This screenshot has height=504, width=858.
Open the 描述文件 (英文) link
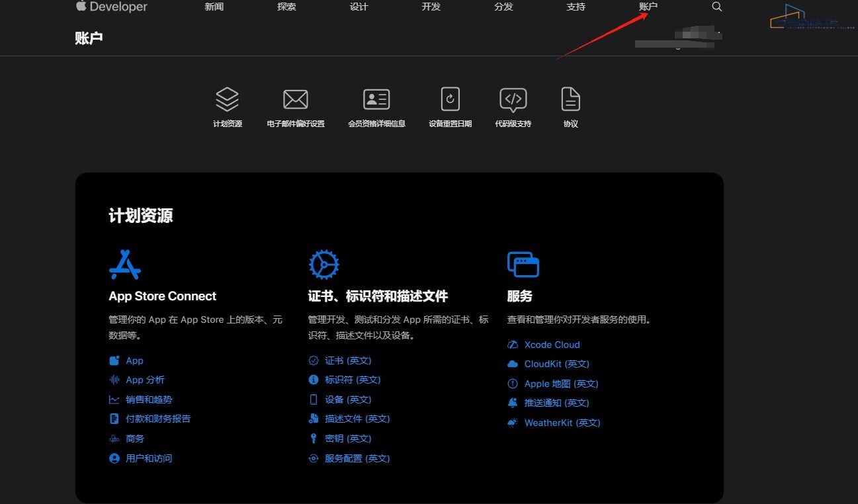pyautogui.click(x=357, y=419)
